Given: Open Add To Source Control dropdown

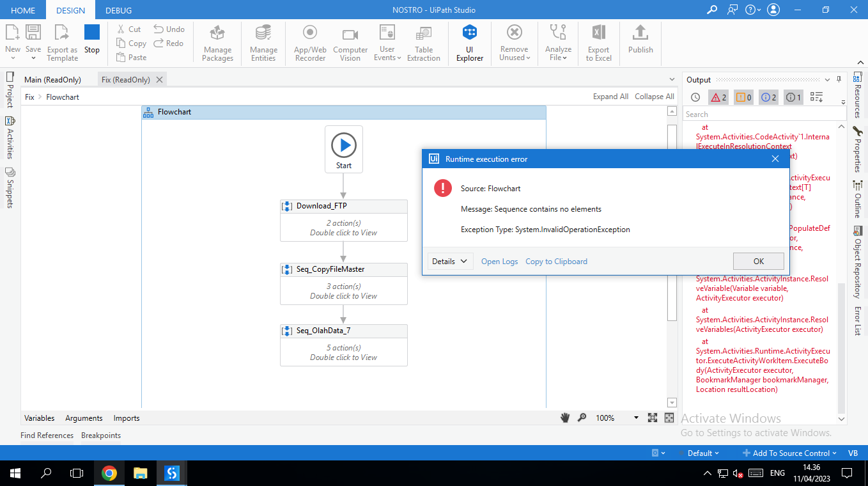Looking at the screenshot, I should point(789,453).
